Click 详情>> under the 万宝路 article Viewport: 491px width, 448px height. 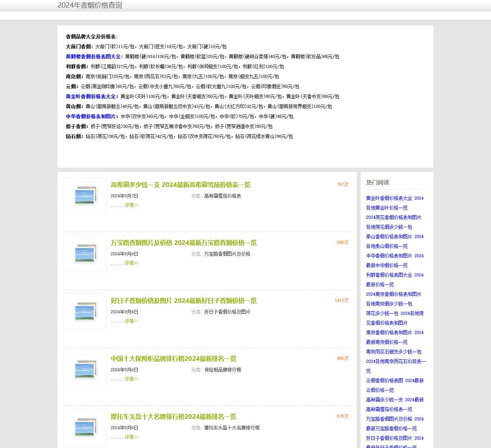coord(131,263)
